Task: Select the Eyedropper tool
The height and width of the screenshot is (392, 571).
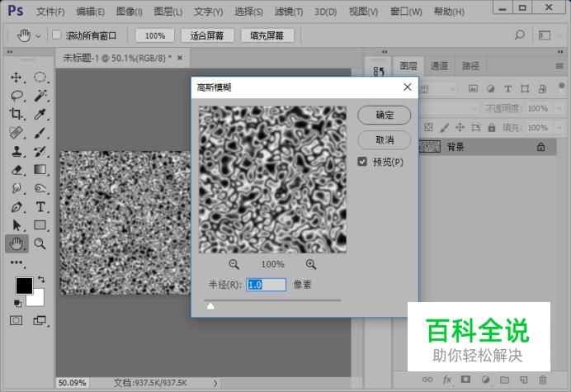Action: [x=40, y=114]
